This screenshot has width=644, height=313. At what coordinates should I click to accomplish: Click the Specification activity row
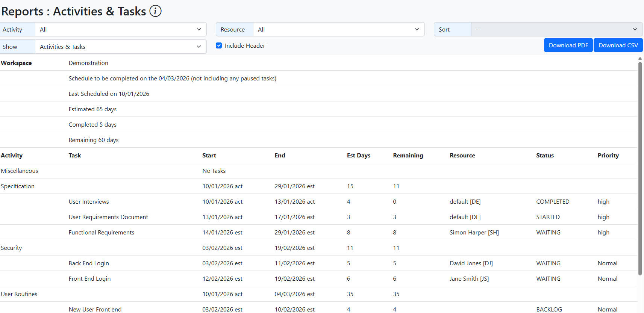coord(18,186)
